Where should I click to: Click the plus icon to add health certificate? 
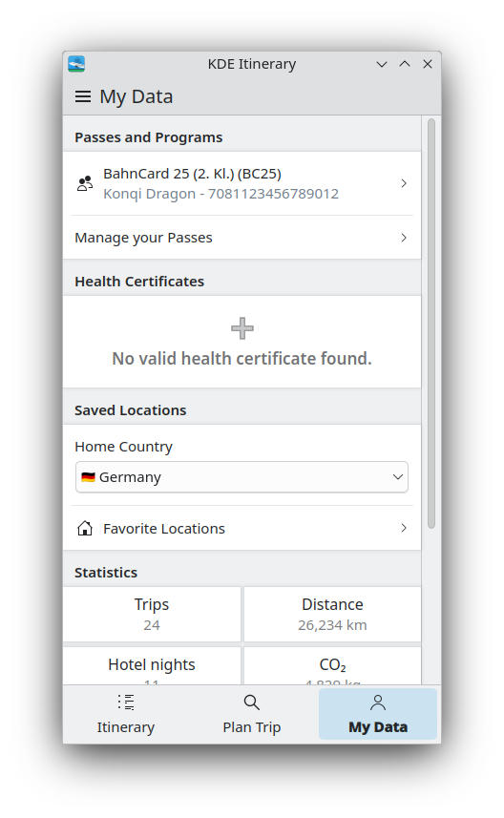click(242, 328)
